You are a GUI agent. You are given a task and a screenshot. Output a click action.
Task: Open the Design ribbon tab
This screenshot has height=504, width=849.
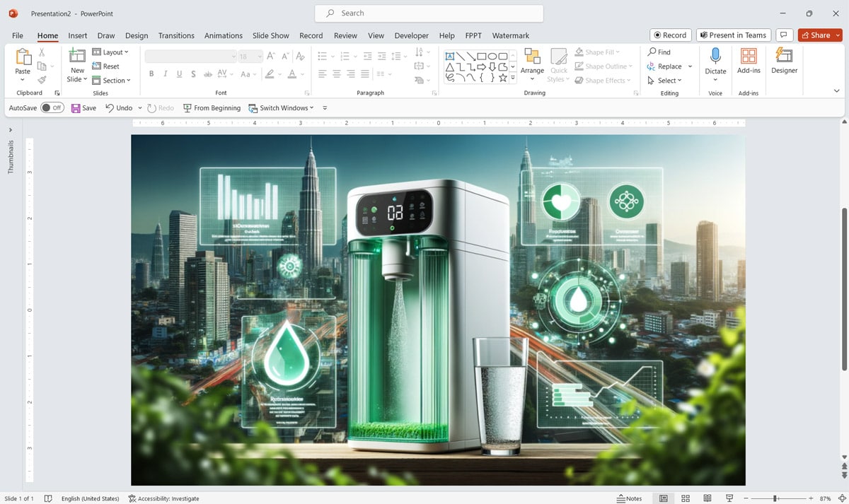pyautogui.click(x=136, y=35)
